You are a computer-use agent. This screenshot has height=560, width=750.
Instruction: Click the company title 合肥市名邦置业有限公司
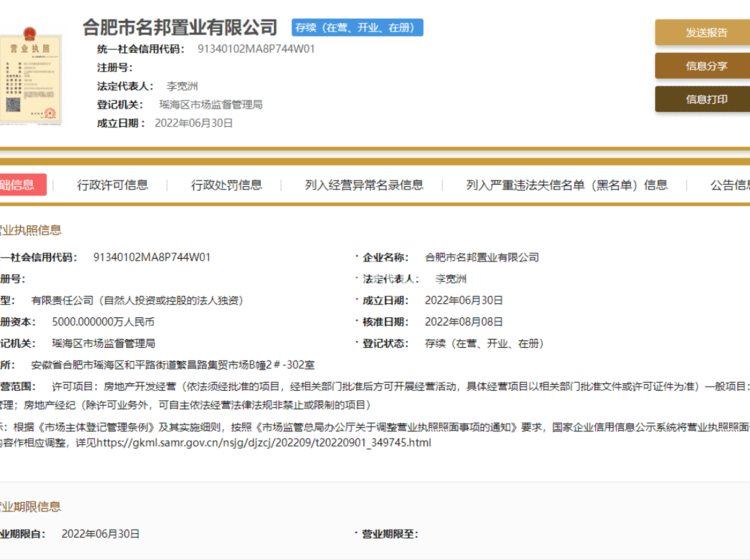180,27
